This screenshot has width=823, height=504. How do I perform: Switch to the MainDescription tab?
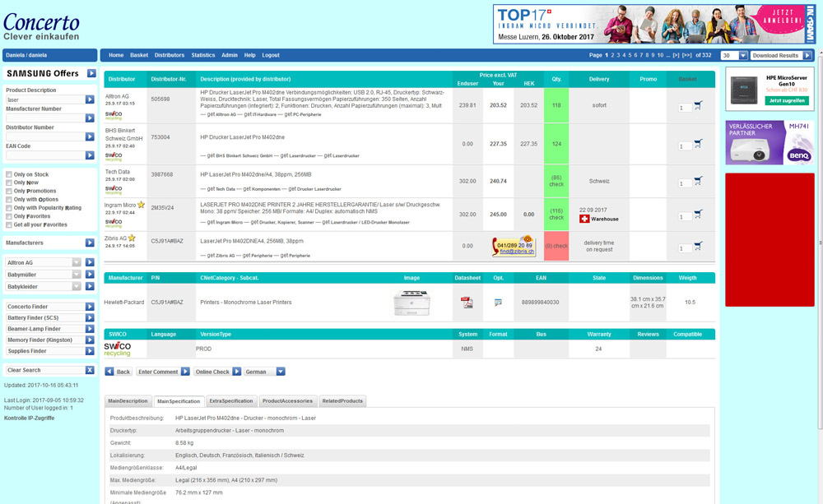tap(128, 401)
